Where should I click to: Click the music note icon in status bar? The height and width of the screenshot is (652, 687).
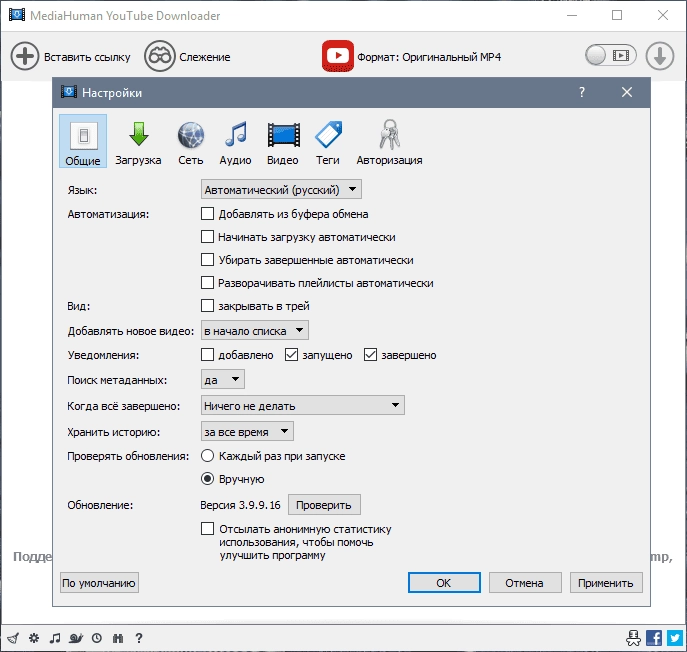coord(55,638)
